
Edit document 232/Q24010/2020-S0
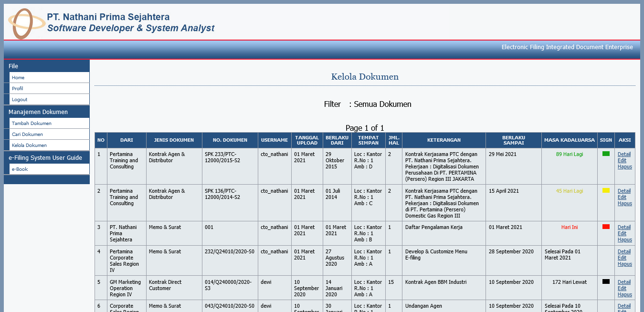click(x=622, y=258)
